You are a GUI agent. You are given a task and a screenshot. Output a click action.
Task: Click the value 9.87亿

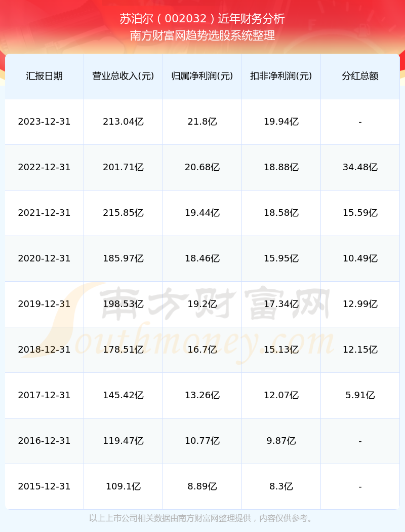coord(281,441)
